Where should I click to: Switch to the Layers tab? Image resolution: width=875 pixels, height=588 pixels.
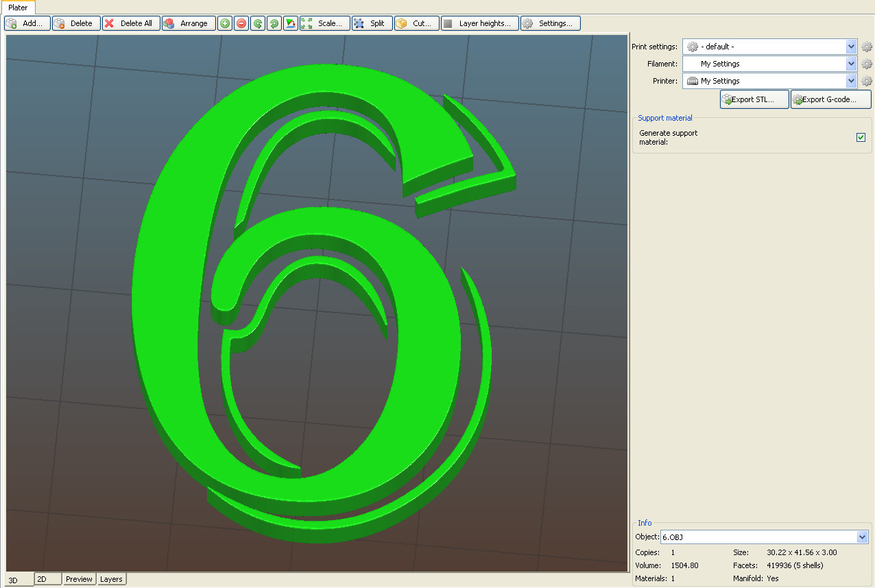coord(111,579)
